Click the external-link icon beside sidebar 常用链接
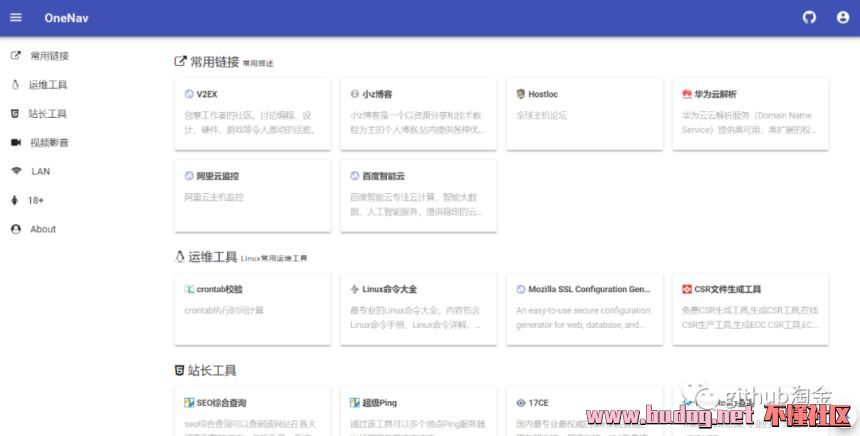 coord(16,55)
